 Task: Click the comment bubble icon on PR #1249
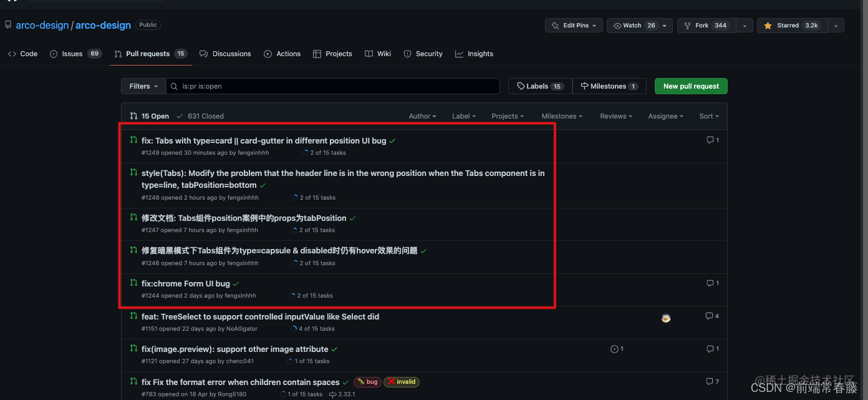(x=711, y=140)
